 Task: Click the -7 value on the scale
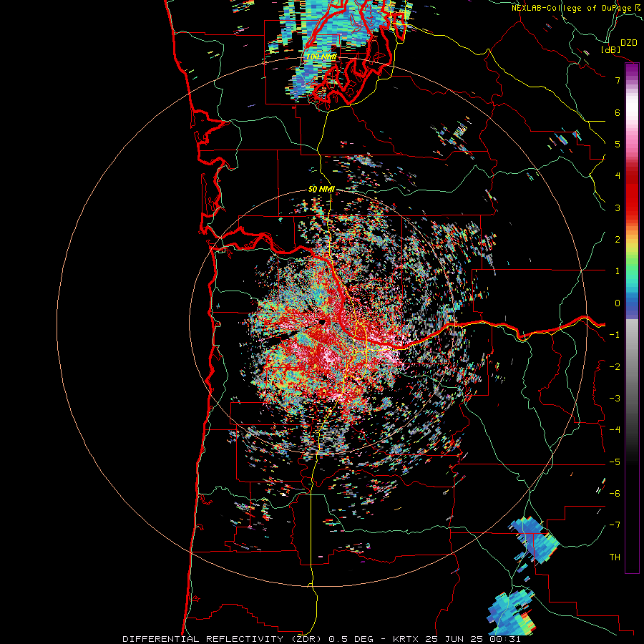[615, 525]
